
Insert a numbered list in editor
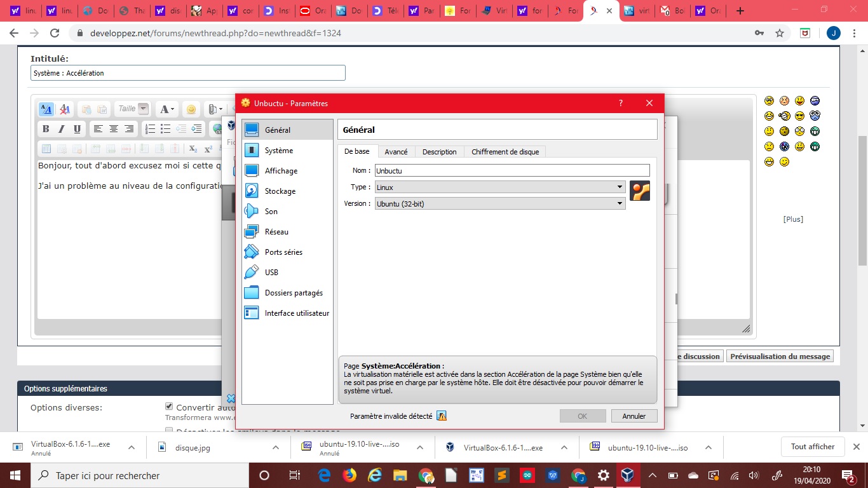tap(150, 129)
